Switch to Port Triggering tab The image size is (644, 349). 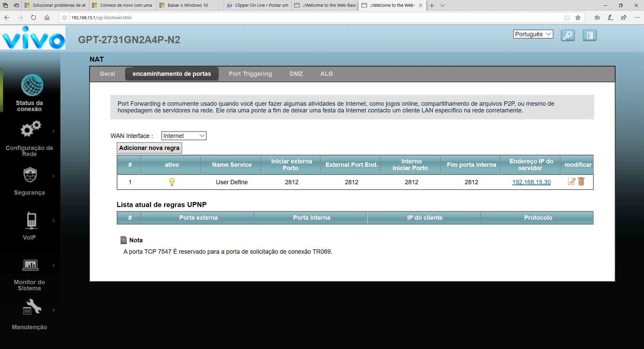pyautogui.click(x=250, y=74)
